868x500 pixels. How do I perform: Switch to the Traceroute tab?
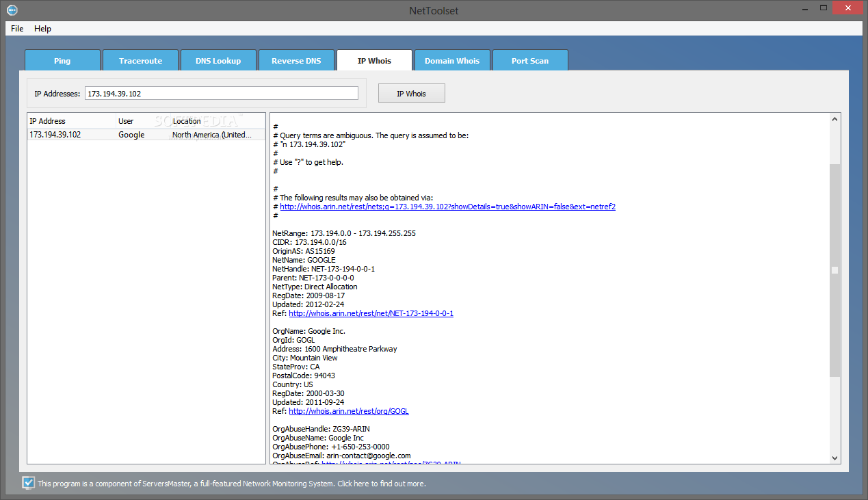(140, 60)
